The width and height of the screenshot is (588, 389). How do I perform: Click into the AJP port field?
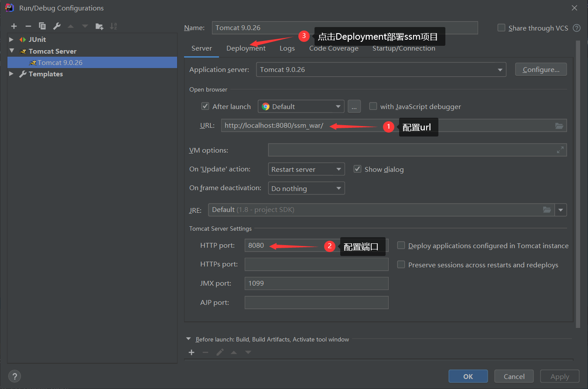(x=316, y=303)
